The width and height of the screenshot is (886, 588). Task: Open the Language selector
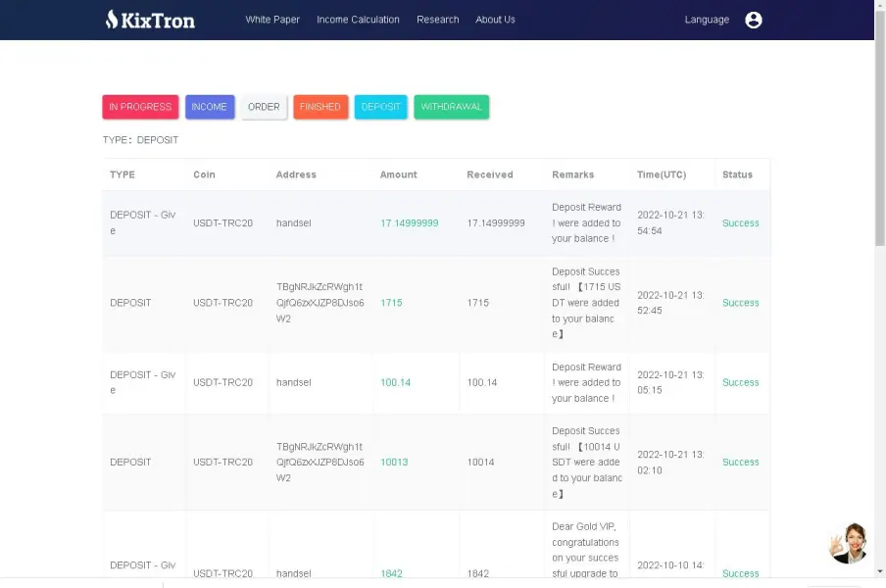pyautogui.click(x=706, y=20)
